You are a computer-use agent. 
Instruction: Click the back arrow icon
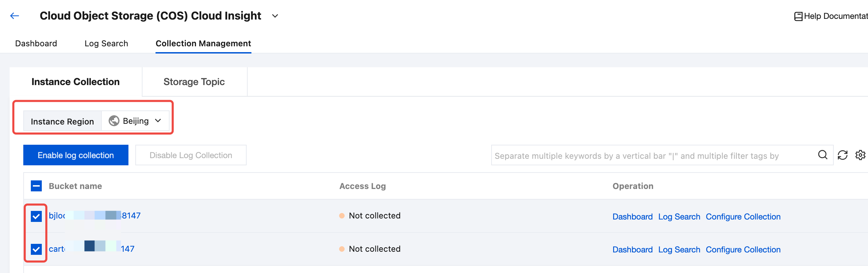pos(14,16)
